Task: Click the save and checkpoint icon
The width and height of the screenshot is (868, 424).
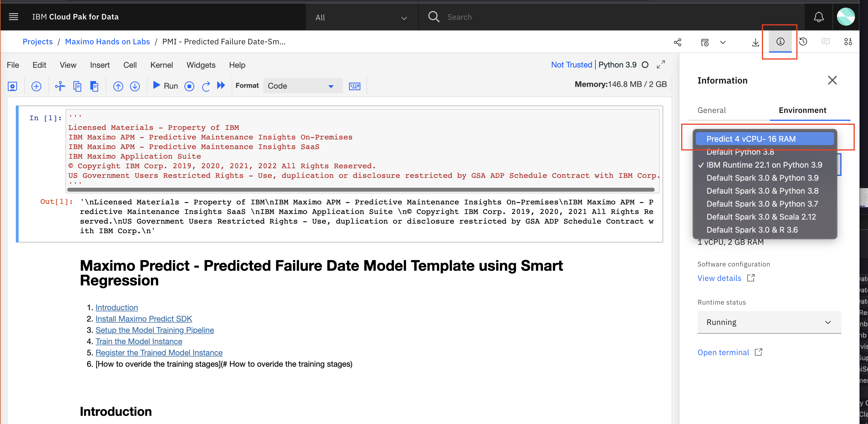Action: pyautogui.click(x=12, y=86)
